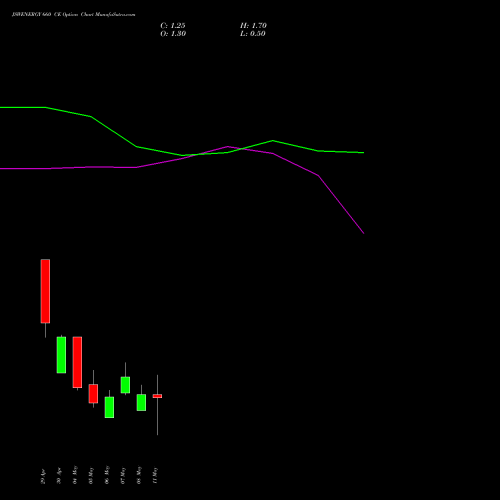Click the 29 Apr date axis label

click(43, 477)
